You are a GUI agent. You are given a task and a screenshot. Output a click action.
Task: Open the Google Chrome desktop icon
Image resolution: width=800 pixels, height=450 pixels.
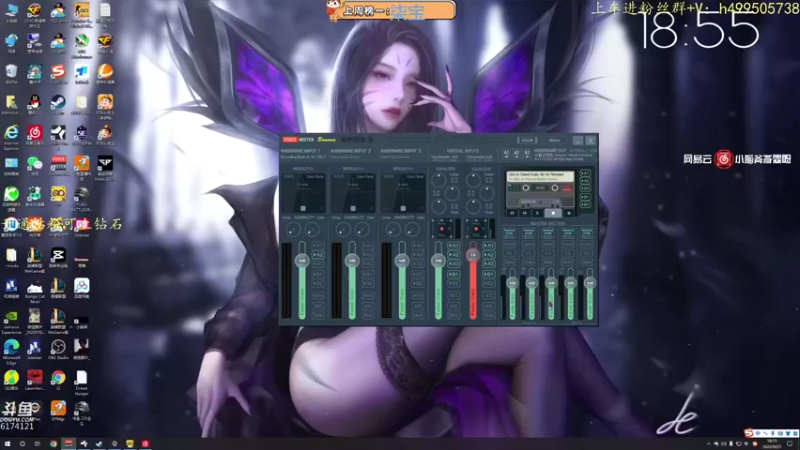(58, 378)
